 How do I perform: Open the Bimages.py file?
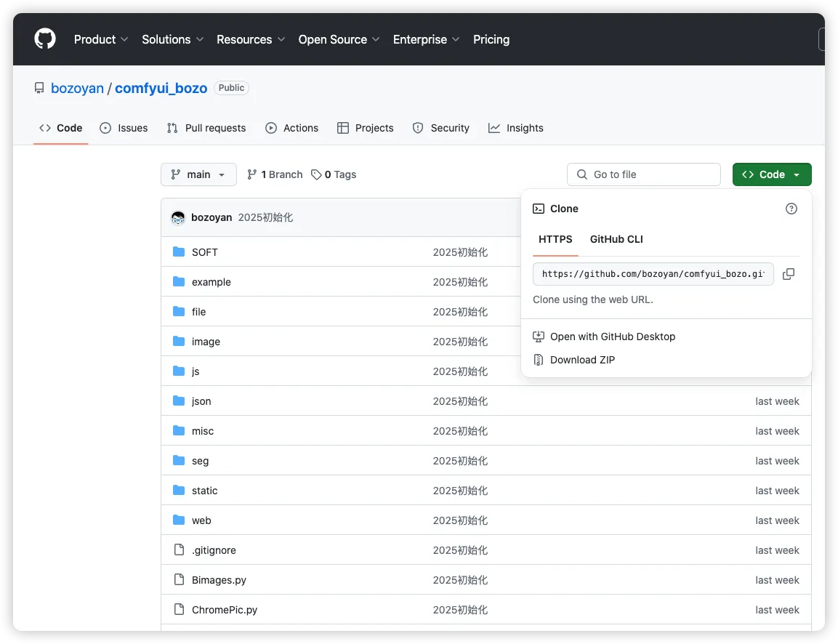(219, 580)
